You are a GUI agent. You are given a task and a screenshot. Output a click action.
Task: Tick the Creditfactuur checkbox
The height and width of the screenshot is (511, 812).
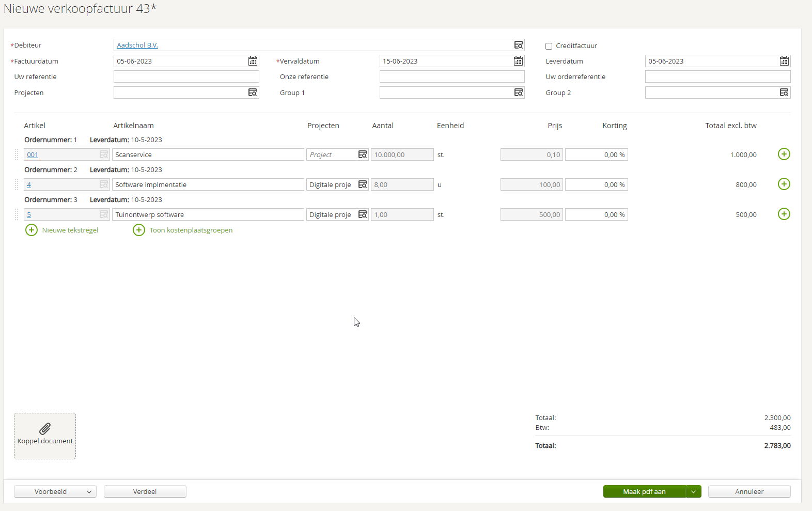[x=549, y=46]
